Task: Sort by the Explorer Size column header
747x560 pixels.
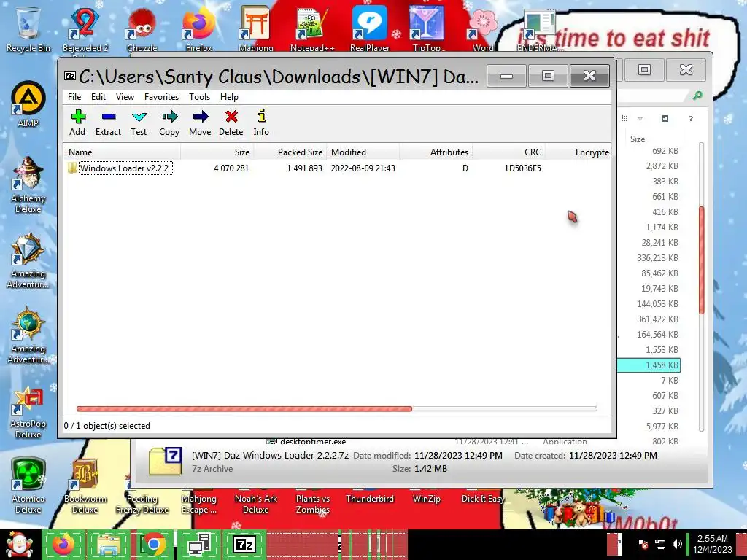Action: pos(654,139)
